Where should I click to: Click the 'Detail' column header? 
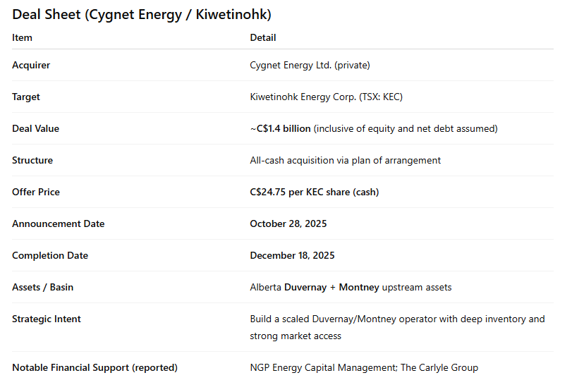click(x=262, y=37)
